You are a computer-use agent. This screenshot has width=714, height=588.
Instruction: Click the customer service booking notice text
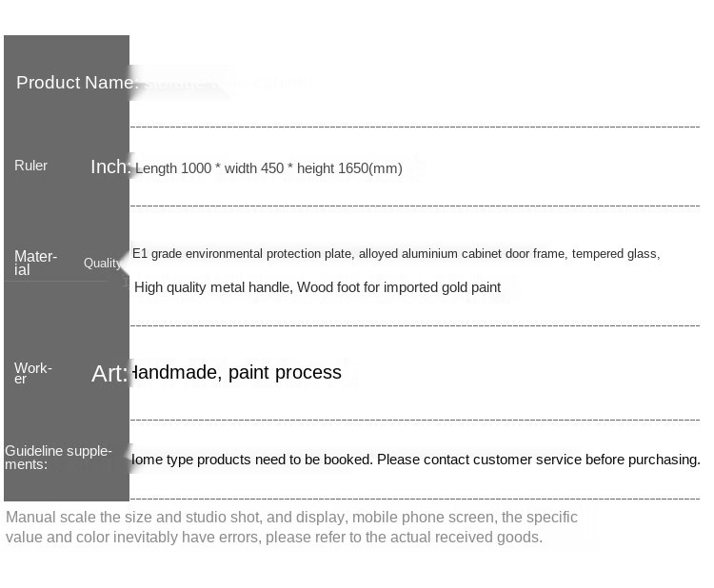pos(416,460)
